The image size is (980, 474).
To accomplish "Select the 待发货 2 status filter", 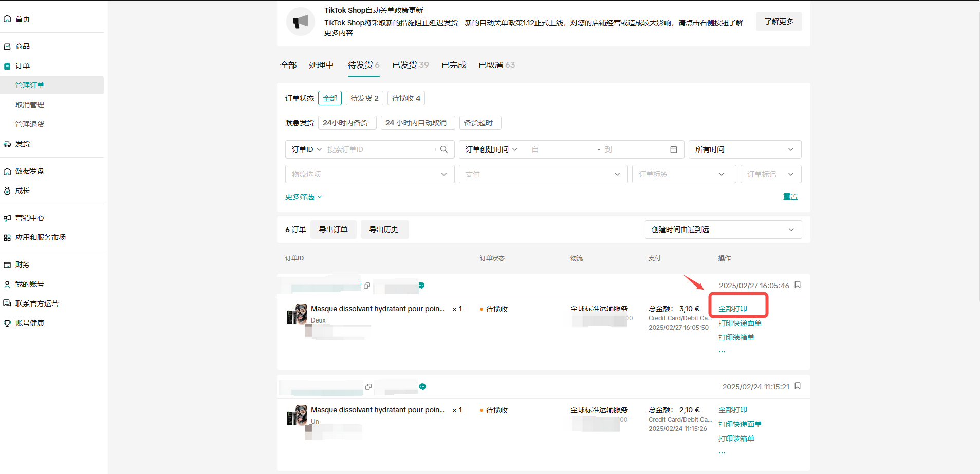I will coord(364,98).
